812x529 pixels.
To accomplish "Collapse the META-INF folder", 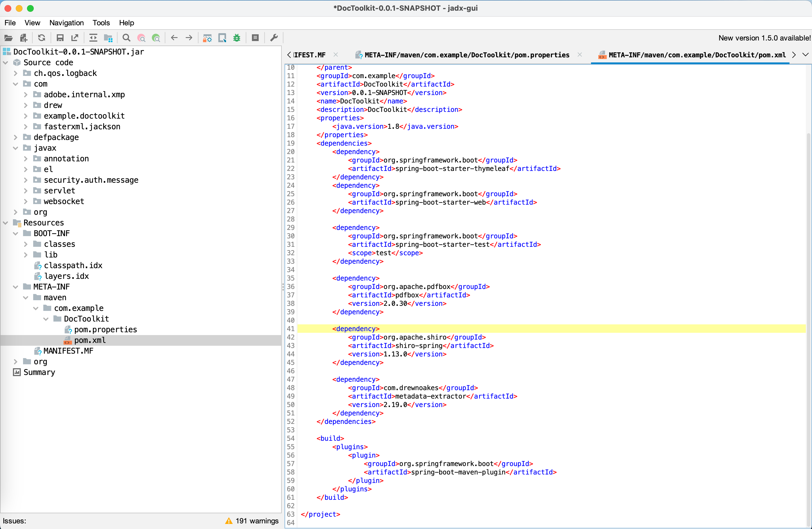I will (15, 287).
